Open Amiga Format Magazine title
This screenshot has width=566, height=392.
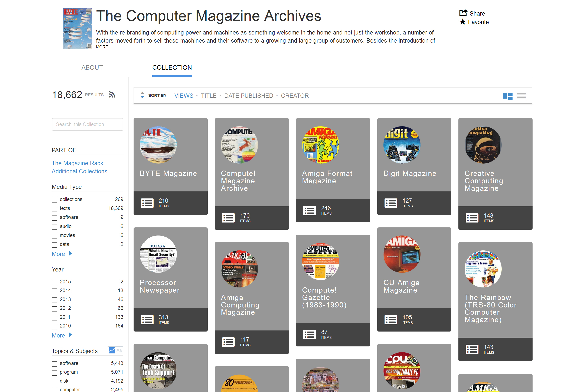[x=327, y=177]
